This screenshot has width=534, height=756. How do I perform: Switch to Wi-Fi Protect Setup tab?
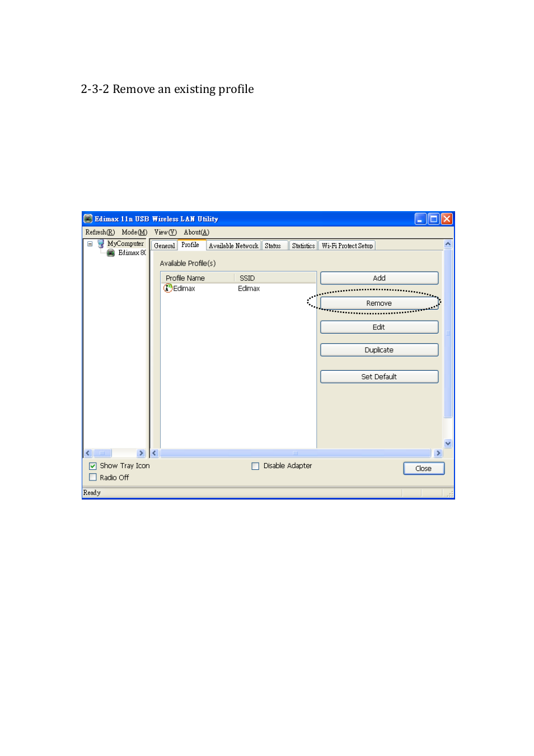(x=347, y=246)
